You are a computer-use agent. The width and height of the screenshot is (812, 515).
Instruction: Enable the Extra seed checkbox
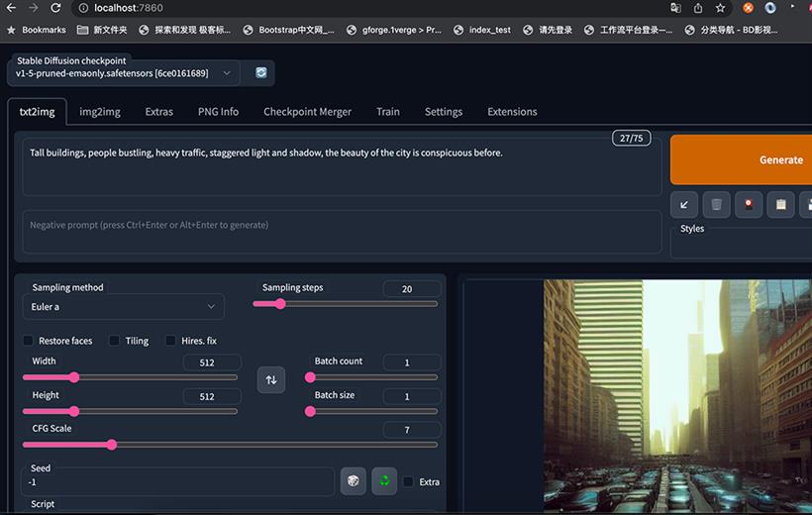[408, 482]
